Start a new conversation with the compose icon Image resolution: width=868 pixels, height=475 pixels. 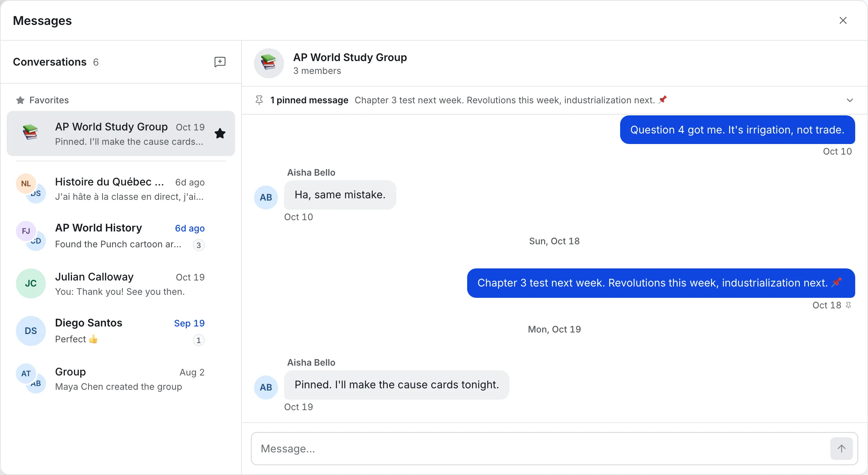pyautogui.click(x=220, y=62)
